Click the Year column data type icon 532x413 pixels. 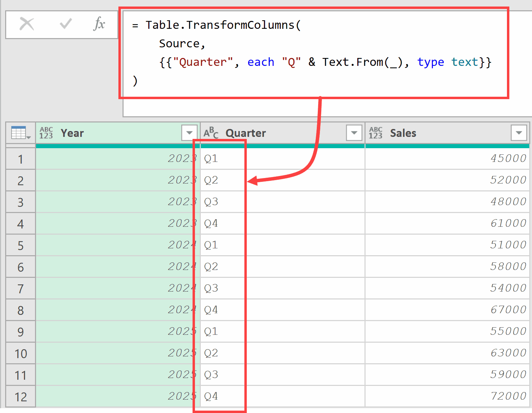coord(46,133)
